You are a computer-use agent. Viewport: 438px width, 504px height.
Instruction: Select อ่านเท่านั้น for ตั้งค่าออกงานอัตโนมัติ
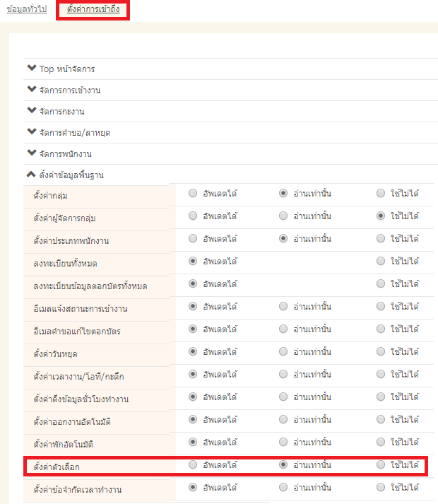click(x=283, y=419)
